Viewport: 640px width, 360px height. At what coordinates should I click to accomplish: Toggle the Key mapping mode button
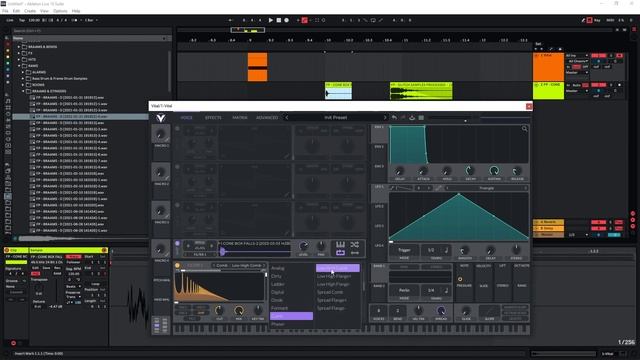point(597,20)
